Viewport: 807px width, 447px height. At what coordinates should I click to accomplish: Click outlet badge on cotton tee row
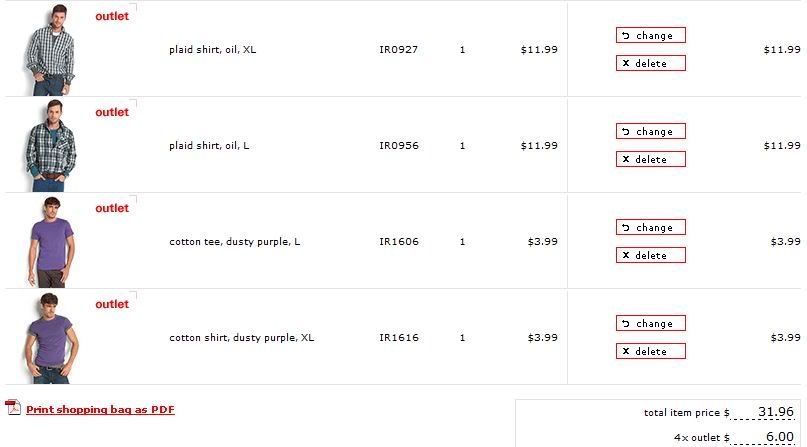pos(112,208)
